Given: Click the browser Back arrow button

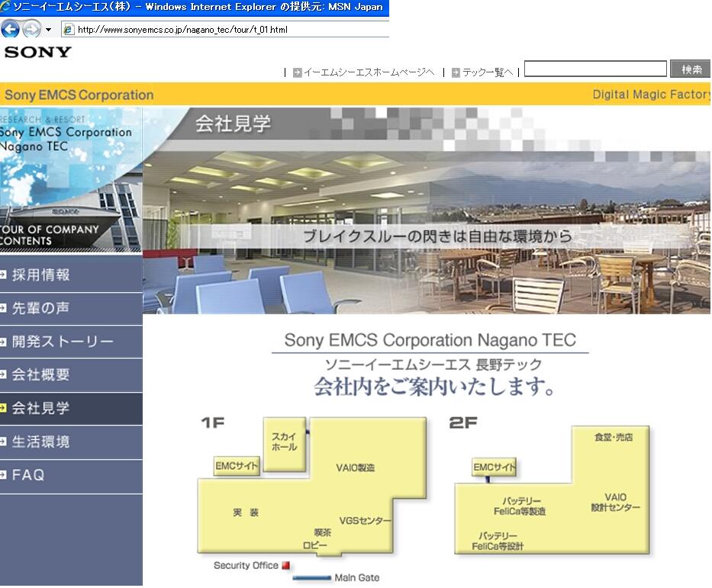Looking at the screenshot, I should pyautogui.click(x=11, y=30).
